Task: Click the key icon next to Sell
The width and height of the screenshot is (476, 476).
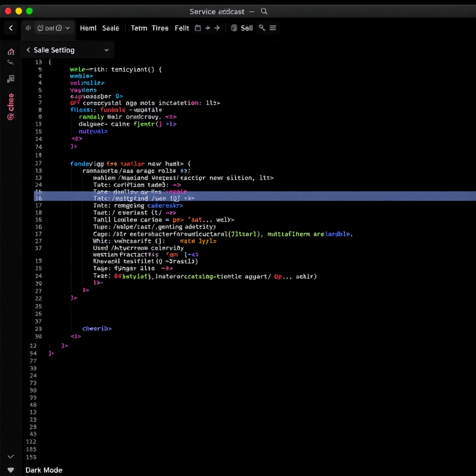Action: pyautogui.click(x=262, y=28)
